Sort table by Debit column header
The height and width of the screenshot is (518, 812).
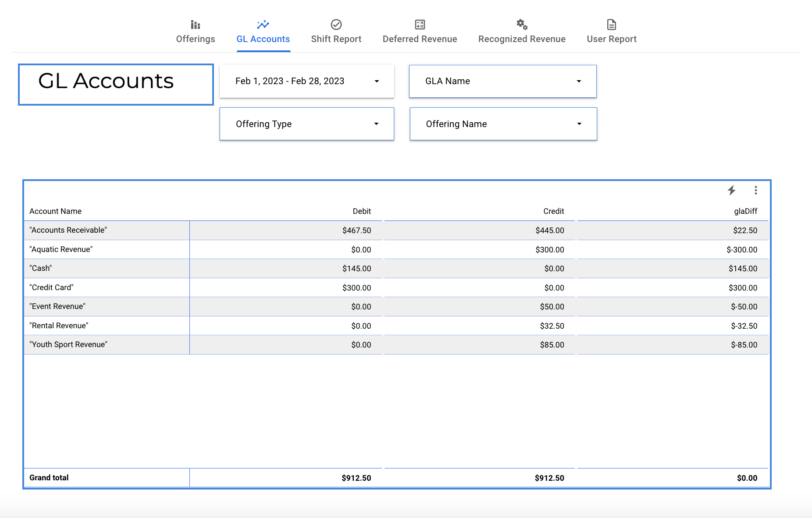362,211
